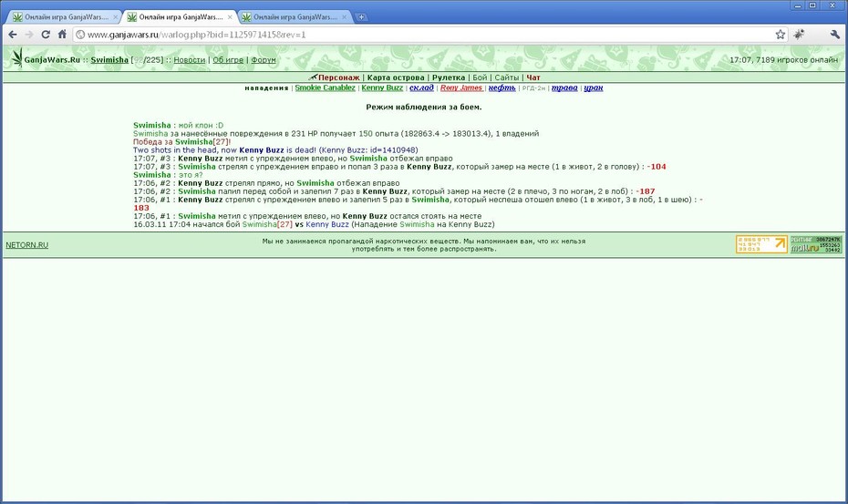Image resolution: width=848 pixels, height=504 pixels.
Task: Click the 7189 игроков онлайн text
Action: point(797,60)
